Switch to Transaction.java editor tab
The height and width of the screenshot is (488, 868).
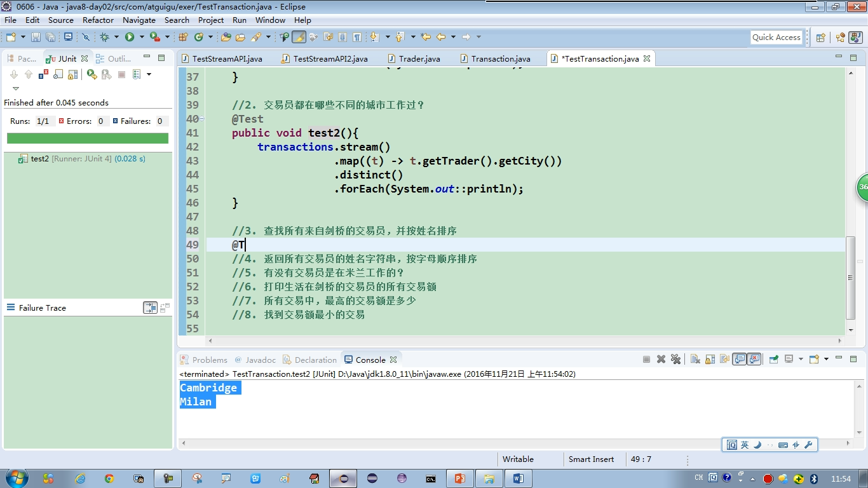pyautogui.click(x=494, y=58)
